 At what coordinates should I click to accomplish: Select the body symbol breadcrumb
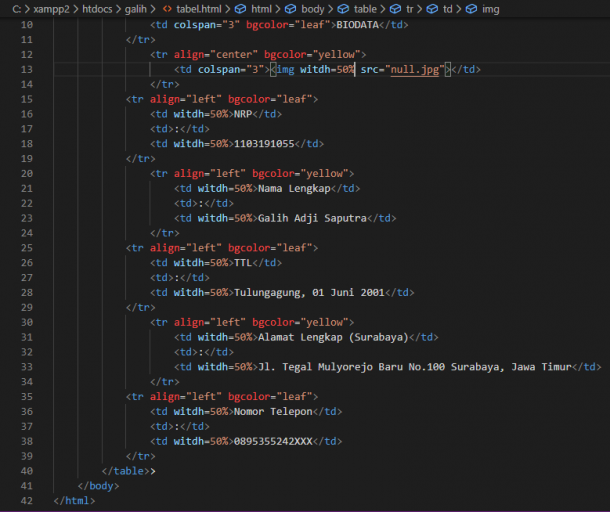point(312,9)
